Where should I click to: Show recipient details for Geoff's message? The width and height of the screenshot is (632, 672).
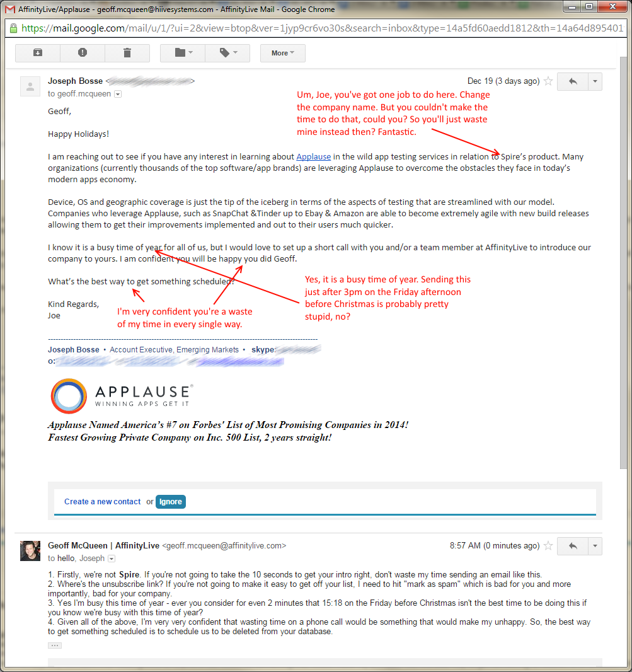112,559
